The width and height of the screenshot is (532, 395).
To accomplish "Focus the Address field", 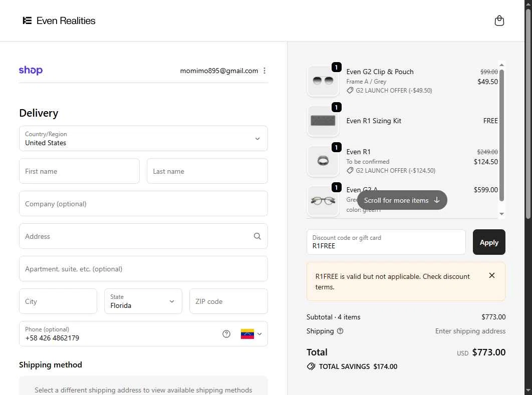I will pyautogui.click(x=143, y=236).
